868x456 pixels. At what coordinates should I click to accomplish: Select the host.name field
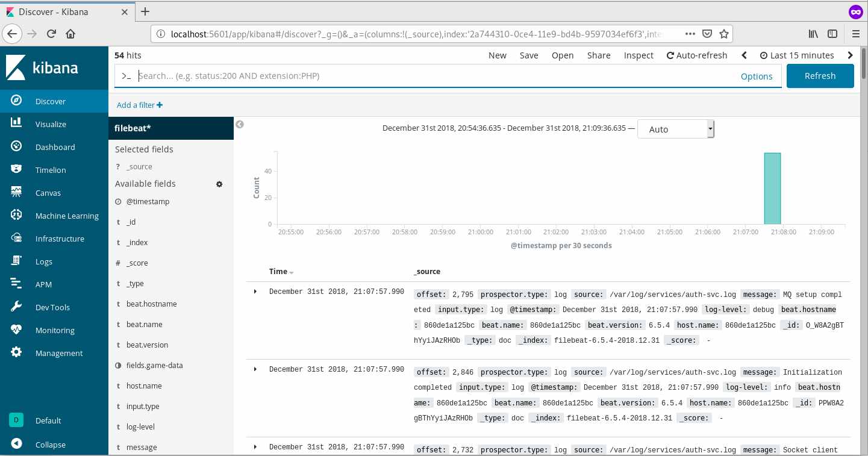coord(144,386)
